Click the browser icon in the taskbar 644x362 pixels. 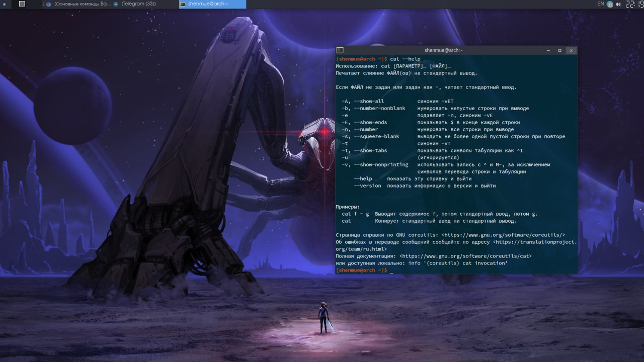pyautogui.click(x=48, y=4)
